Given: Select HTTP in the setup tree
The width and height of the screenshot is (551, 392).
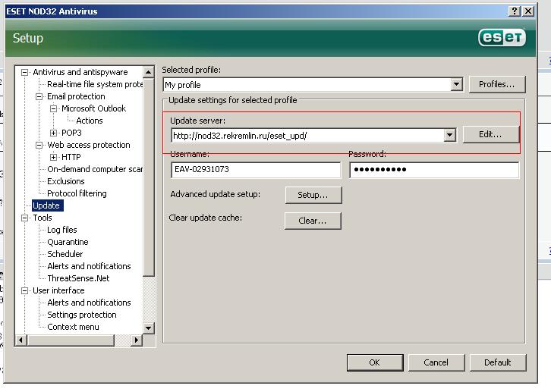Looking at the screenshot, I should pos(71,157).
